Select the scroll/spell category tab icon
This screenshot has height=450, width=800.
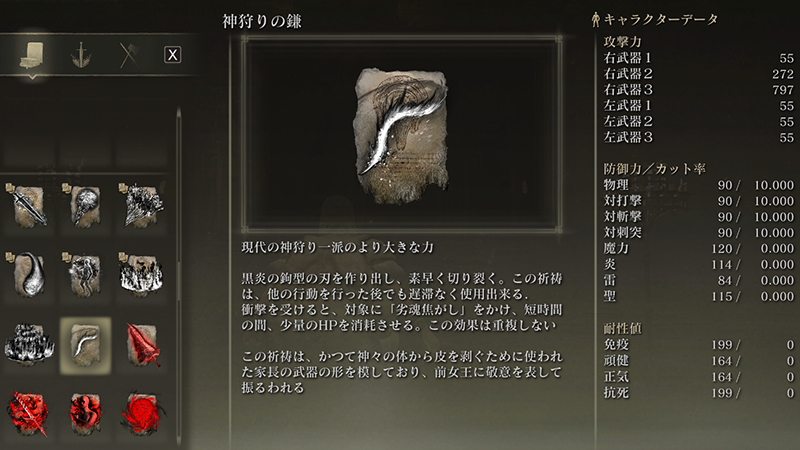point(32,55)
